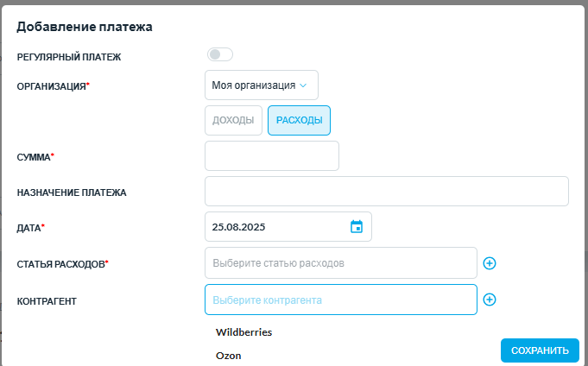Open the Выберите статью расходов combo box
The image size is (588, 366).
pos(341,263)
